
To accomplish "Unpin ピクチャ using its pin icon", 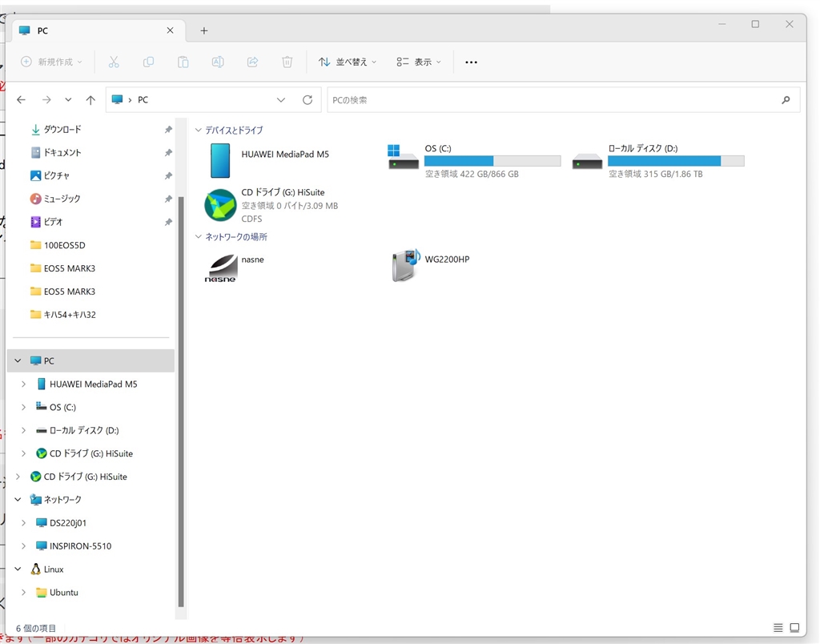I will point(168,175).
